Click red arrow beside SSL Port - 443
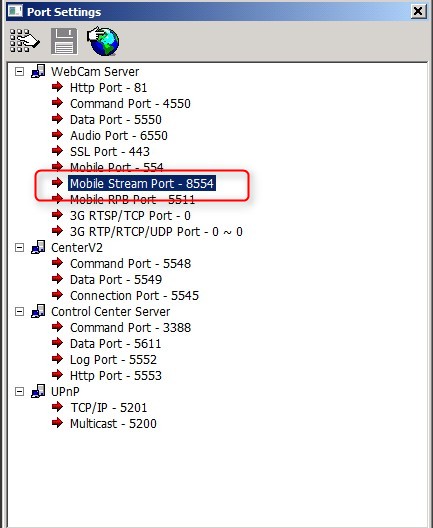 [x=58, y=151]
